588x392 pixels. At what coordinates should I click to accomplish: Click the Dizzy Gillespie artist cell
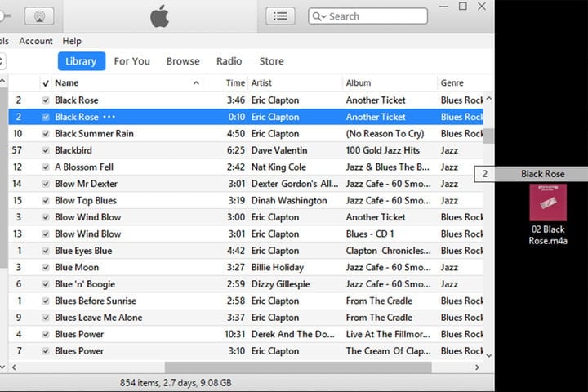[x=280, y=284]
